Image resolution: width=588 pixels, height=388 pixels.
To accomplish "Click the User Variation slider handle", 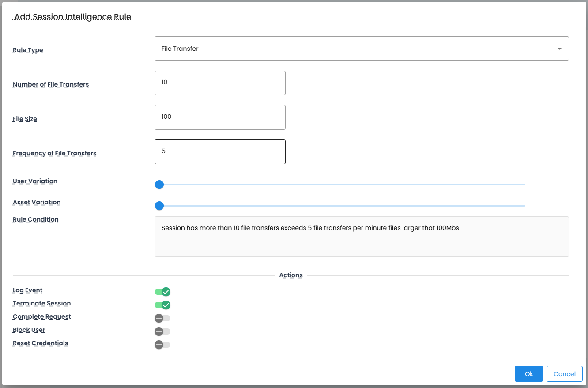I will pos(159,185).
